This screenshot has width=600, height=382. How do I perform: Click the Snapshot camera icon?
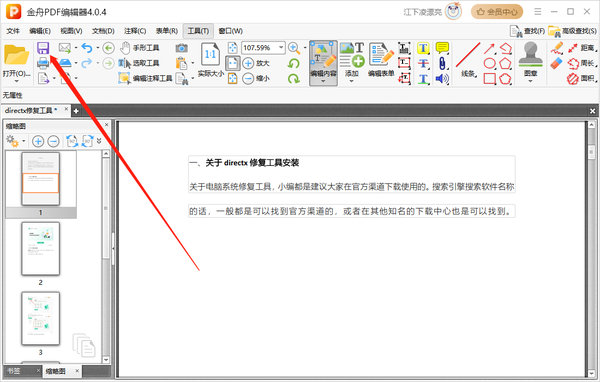[181, 48]
